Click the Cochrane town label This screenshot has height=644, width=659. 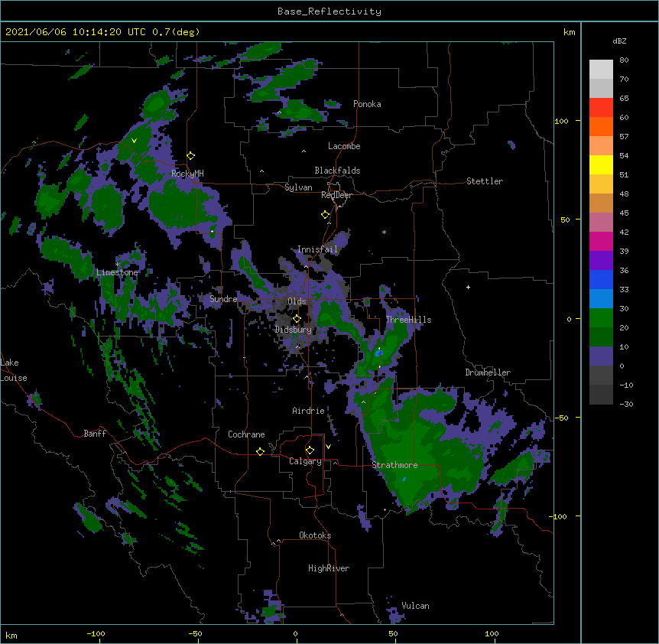point(246,434)
